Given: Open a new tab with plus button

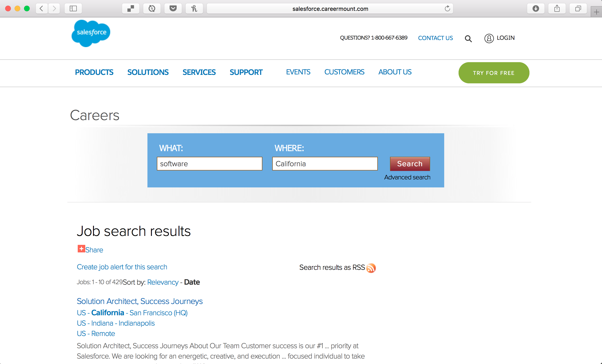Looking at the screenshot, I should coord(596,12).
